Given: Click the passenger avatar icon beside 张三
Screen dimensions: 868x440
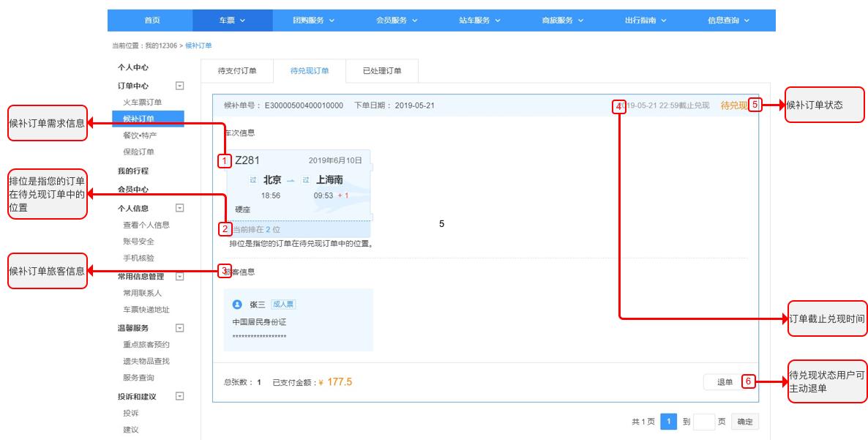Looking at the screenshot, I should (x=239, y=304).
